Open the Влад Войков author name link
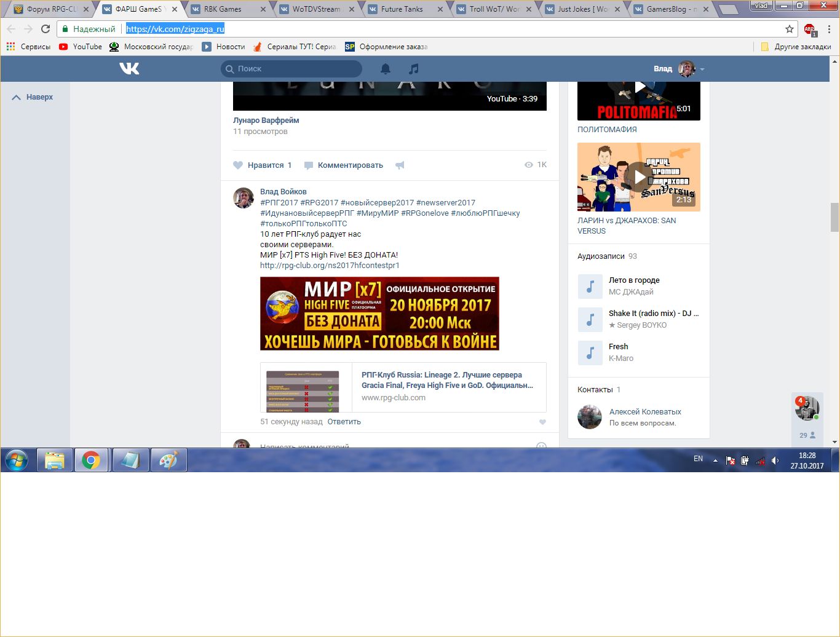The image size is (840, 637). (283, 192)
